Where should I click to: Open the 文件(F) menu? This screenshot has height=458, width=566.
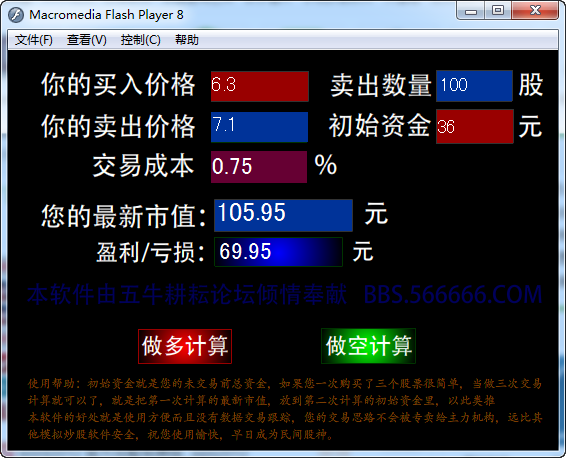click(34, 40)
